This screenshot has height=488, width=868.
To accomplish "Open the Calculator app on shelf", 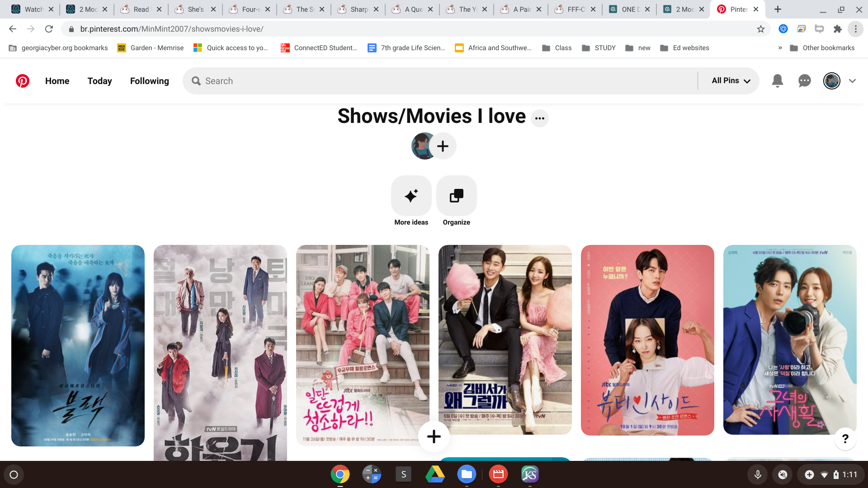I will click(x=372, y=474).
